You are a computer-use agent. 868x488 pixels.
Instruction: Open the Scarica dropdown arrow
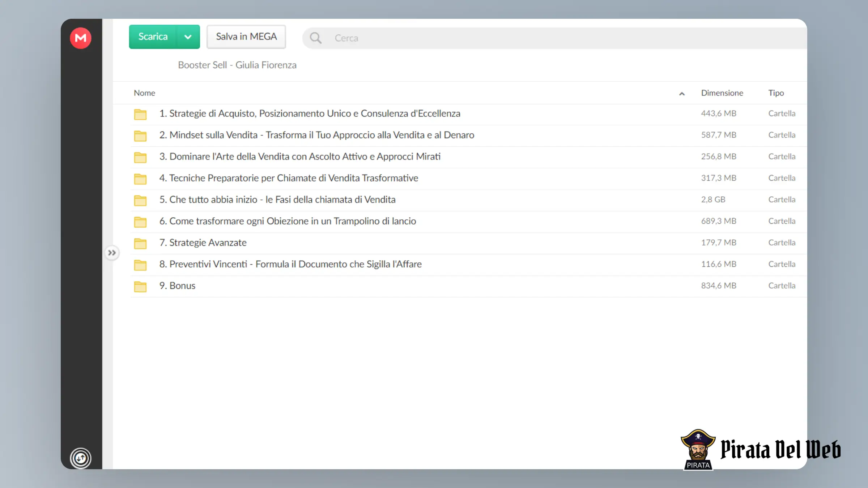[x=188, y=37]
